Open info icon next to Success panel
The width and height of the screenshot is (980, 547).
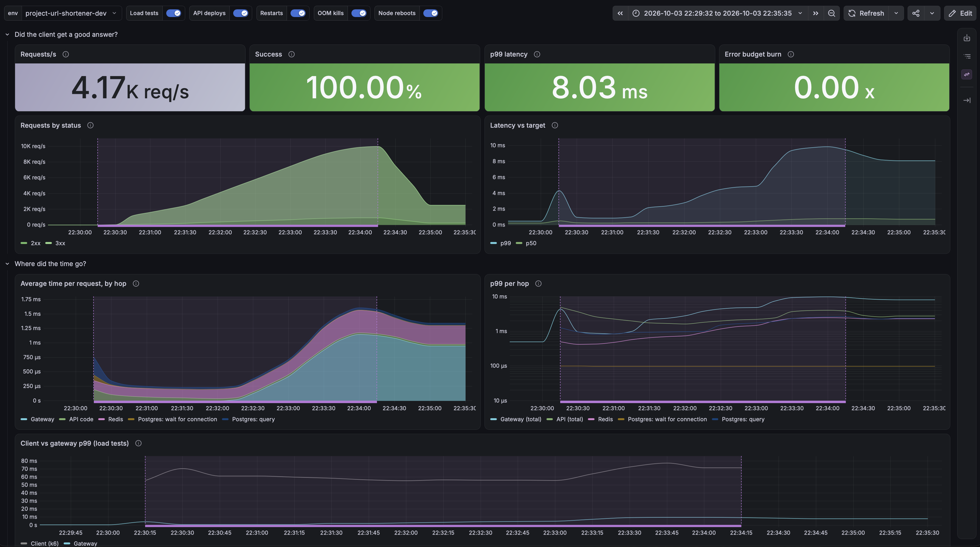click(291, 54)
